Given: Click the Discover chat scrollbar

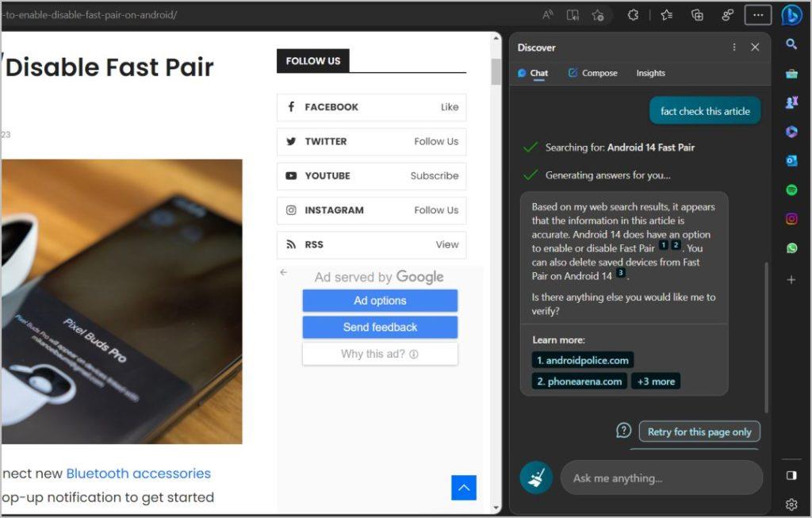Looking at the screenshot, I should [x=766, y=338].
